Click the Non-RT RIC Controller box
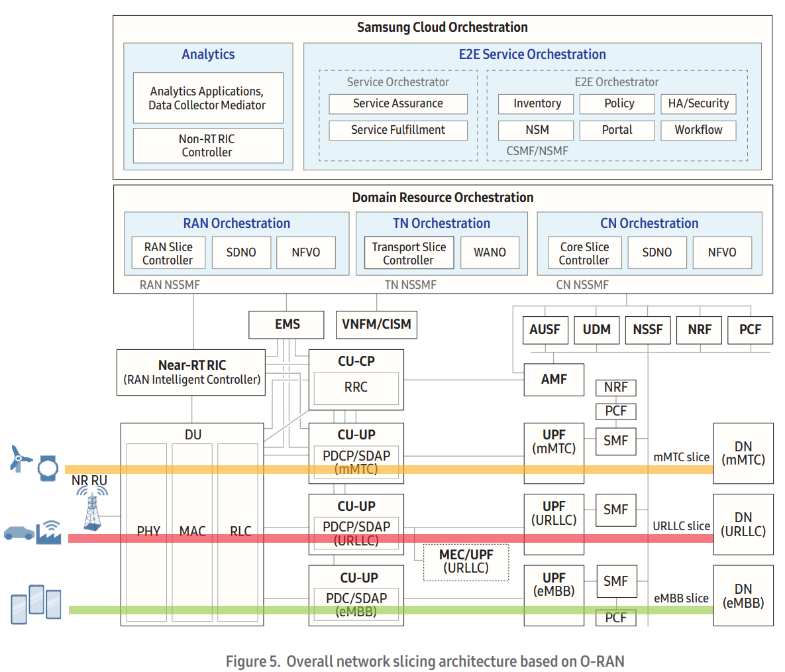 coord(208,146)
